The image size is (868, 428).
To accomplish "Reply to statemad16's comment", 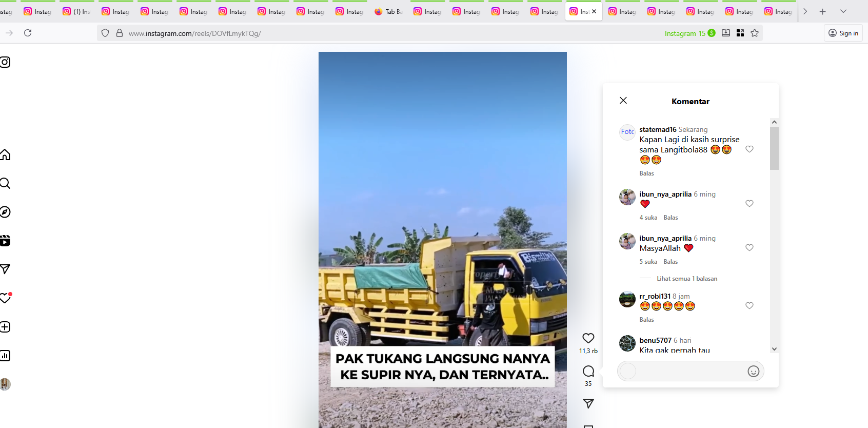I will click(x=646, y=173).
